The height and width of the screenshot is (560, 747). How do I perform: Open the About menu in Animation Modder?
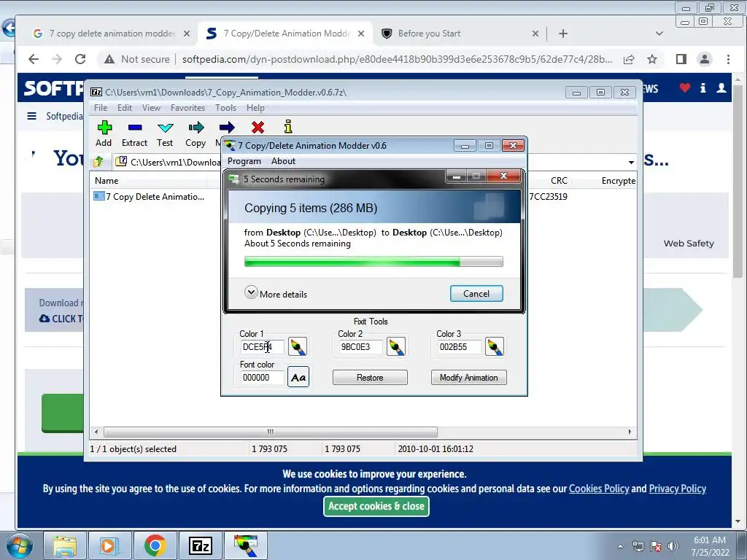tap(284, 161)
